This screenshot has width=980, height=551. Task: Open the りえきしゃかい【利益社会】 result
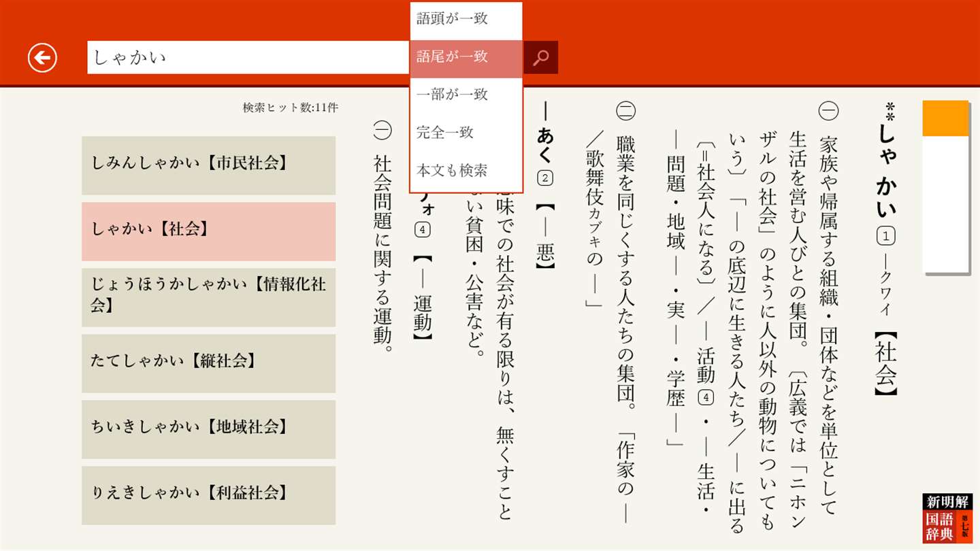tap(209, 495)
